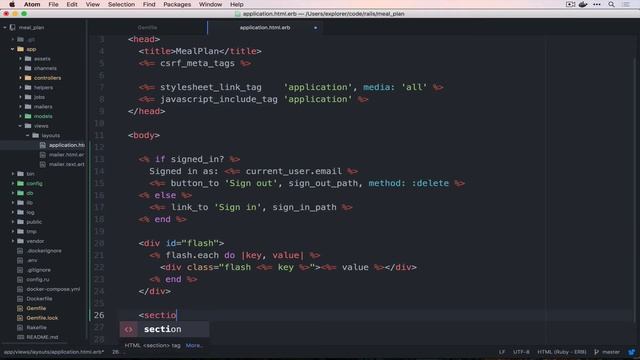Select the application.html.erb tab

click(x=264, y=27)
